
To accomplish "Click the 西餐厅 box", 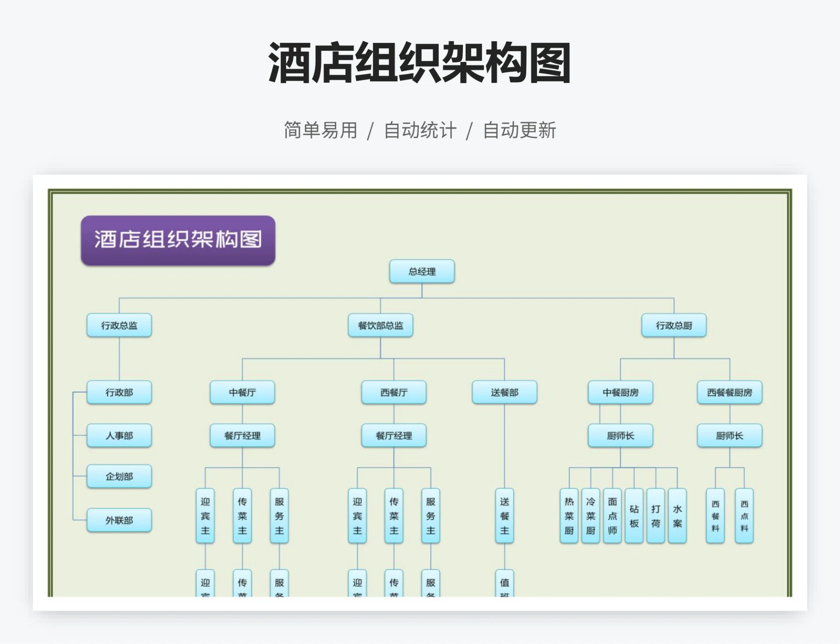I will tap(393, 393).
